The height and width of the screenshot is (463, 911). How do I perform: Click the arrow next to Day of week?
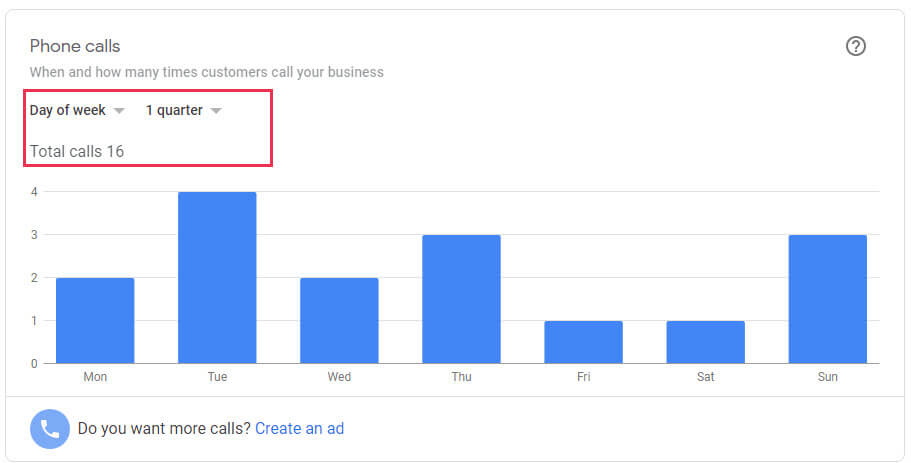coord(119,111)
